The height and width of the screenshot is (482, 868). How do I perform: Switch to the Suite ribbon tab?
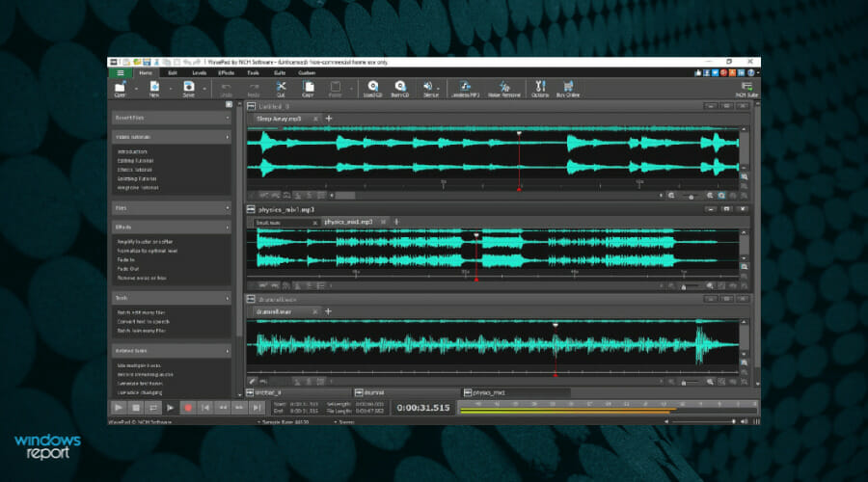click(280, 72)
